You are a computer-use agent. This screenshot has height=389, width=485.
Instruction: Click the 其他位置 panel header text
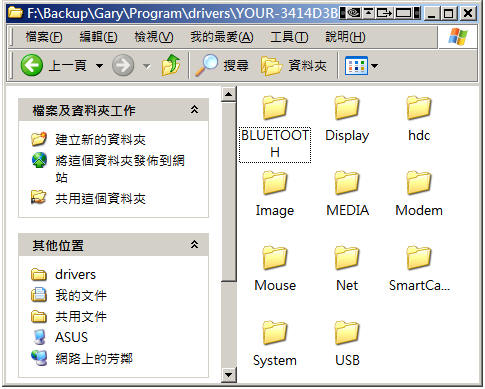tap(58, 245)
